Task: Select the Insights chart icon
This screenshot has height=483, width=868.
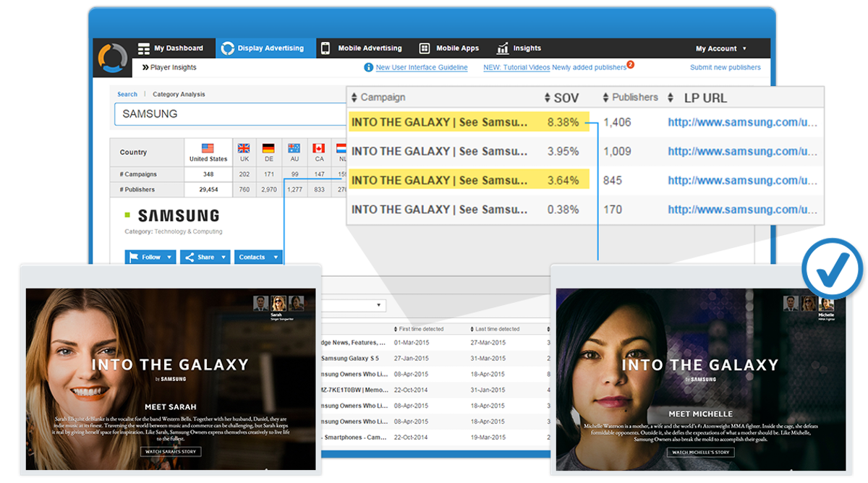Action: (x=504, y=47)
